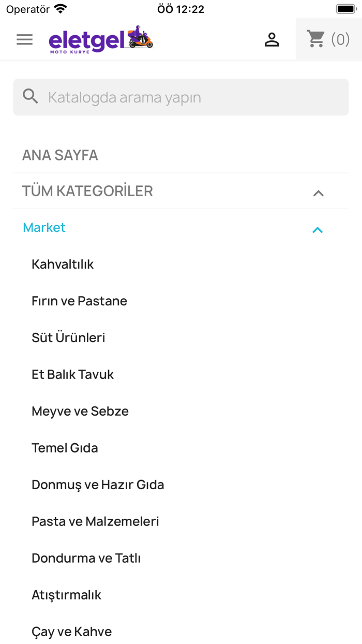Choose Süt Ürünleri subcategory
Screen dimensions: 362x644
68,338
